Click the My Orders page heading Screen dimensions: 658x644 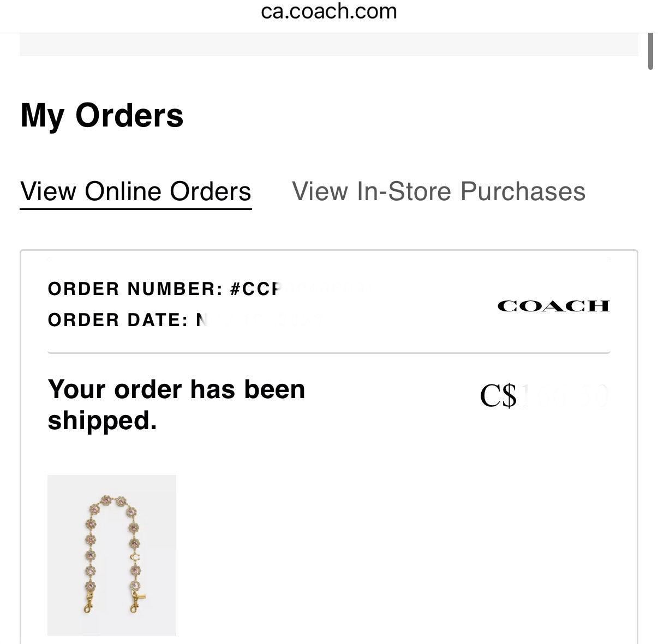click(101, 115)
